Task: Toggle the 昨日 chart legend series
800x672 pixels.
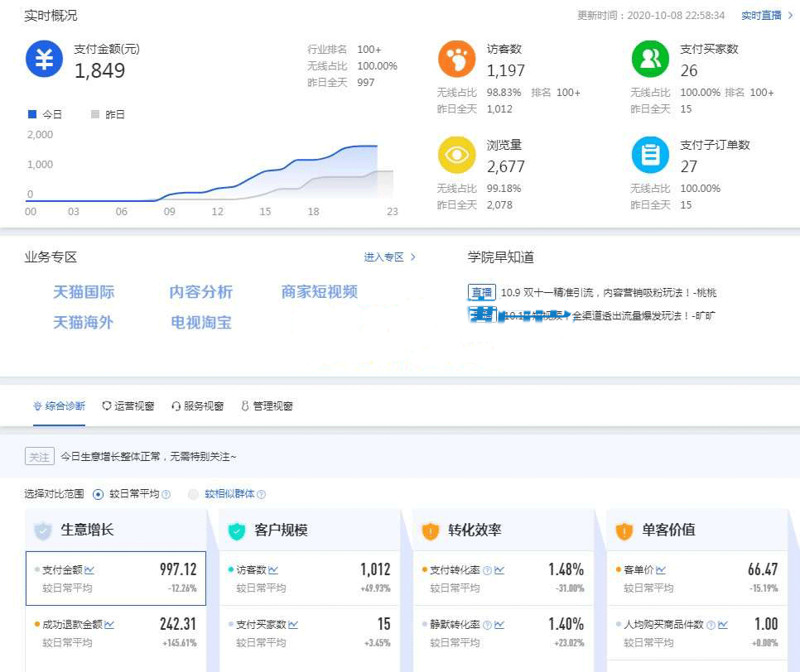Action: click(x=107, y=114)
